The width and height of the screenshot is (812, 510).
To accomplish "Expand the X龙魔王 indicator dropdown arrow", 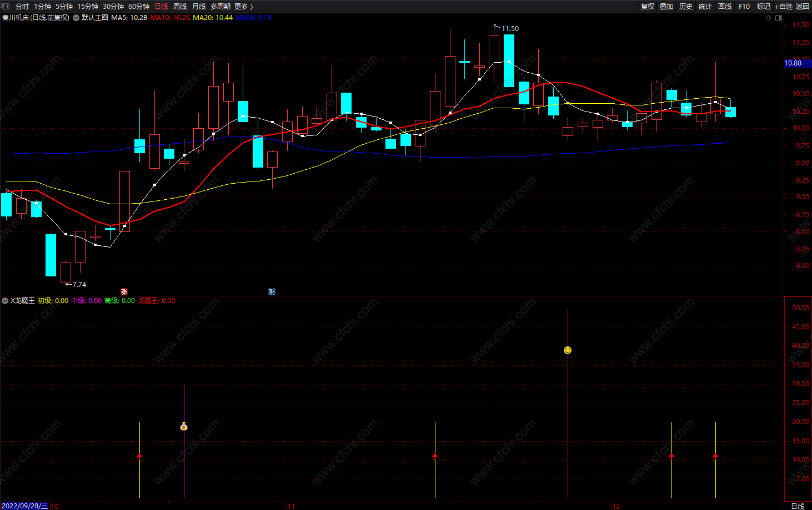I will tap(5, 301).
